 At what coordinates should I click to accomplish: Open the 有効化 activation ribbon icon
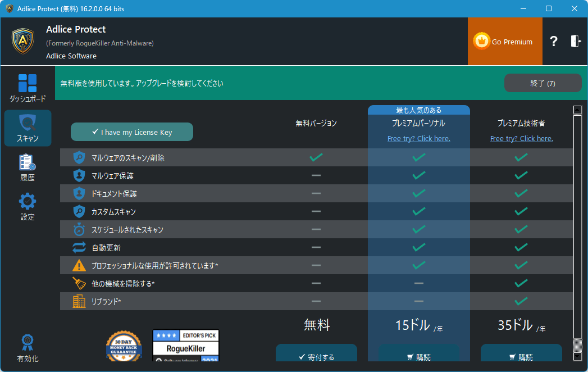28,348
